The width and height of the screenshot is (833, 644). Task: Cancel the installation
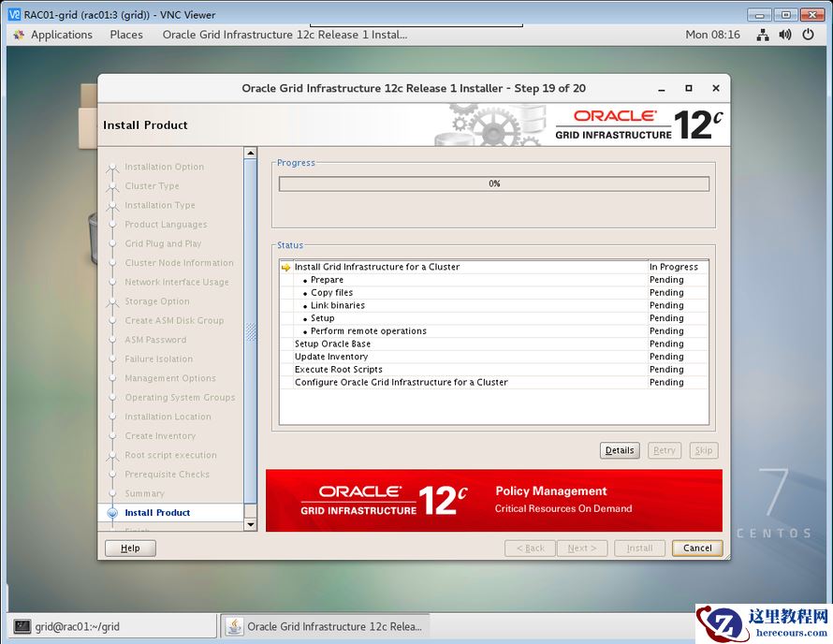click(697, 548)
